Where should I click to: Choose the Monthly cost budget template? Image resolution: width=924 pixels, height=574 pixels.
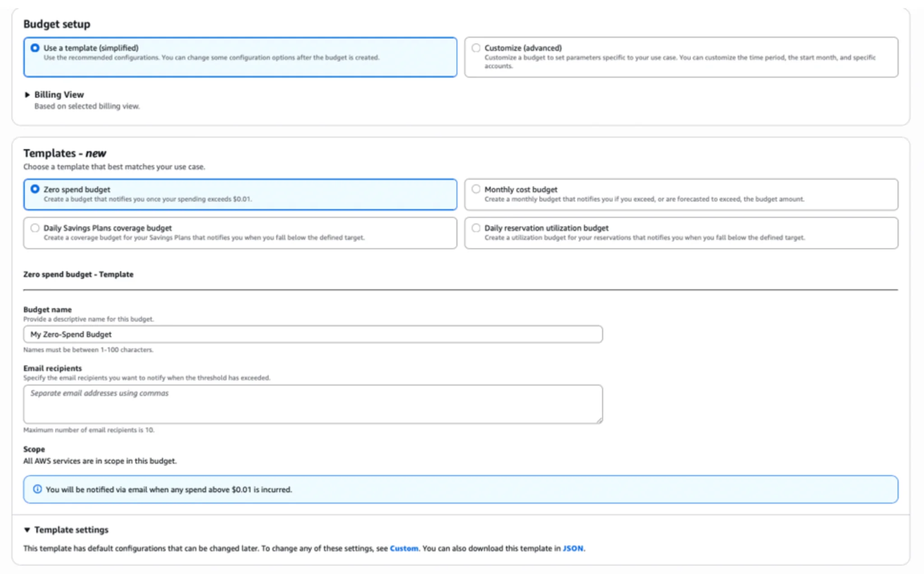point(476,189)
